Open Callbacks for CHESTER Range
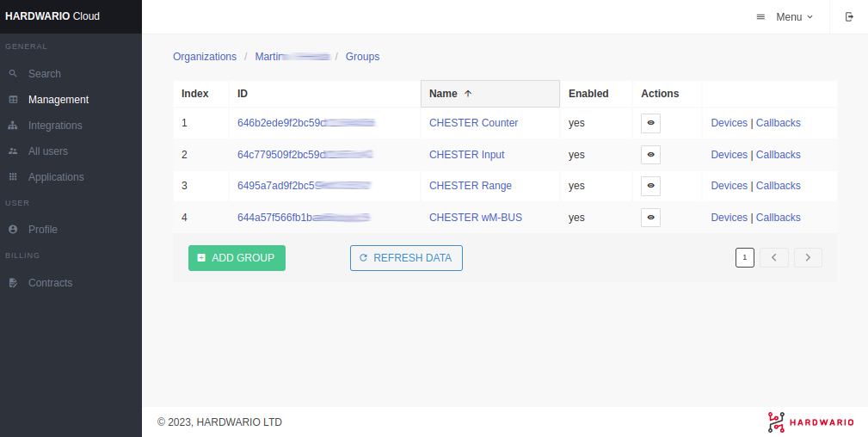This screenshot has width=868, height=437. [x=778, y=186]
